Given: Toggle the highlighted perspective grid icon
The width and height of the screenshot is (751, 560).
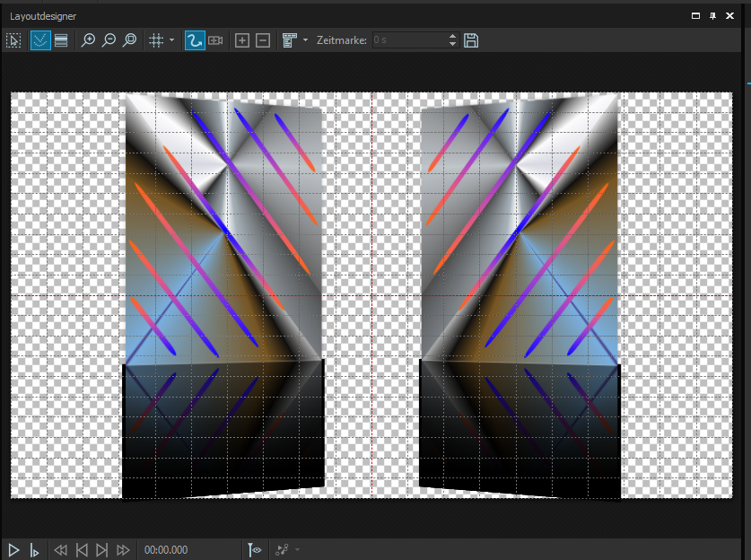Looking at the screenshot, I should 39,40.
